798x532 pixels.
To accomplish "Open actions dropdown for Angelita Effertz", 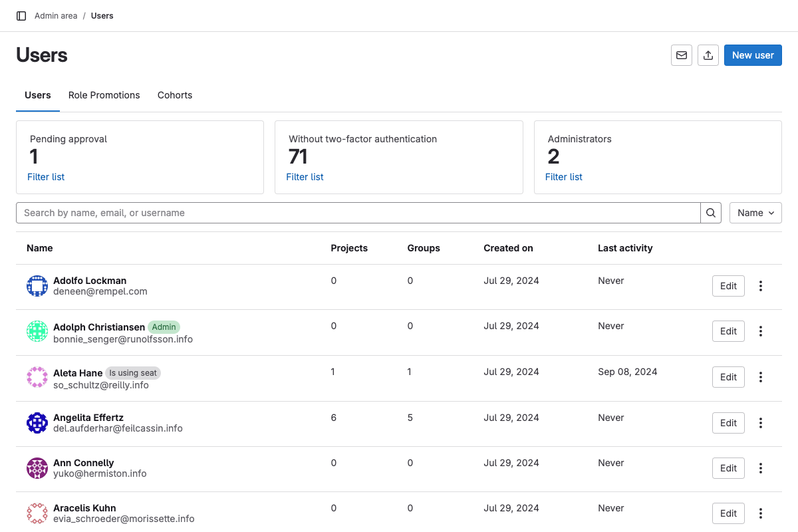I will pos(760,423).
